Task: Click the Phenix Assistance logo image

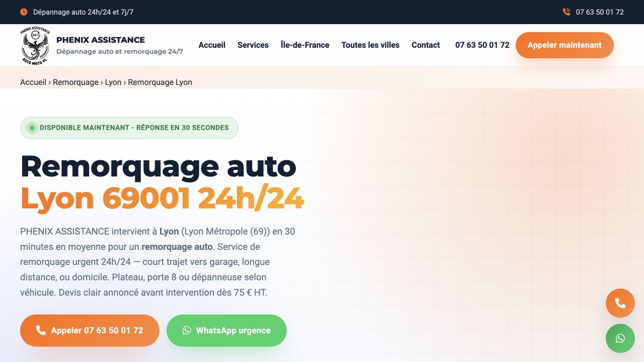Action: (x=36, y=45)
